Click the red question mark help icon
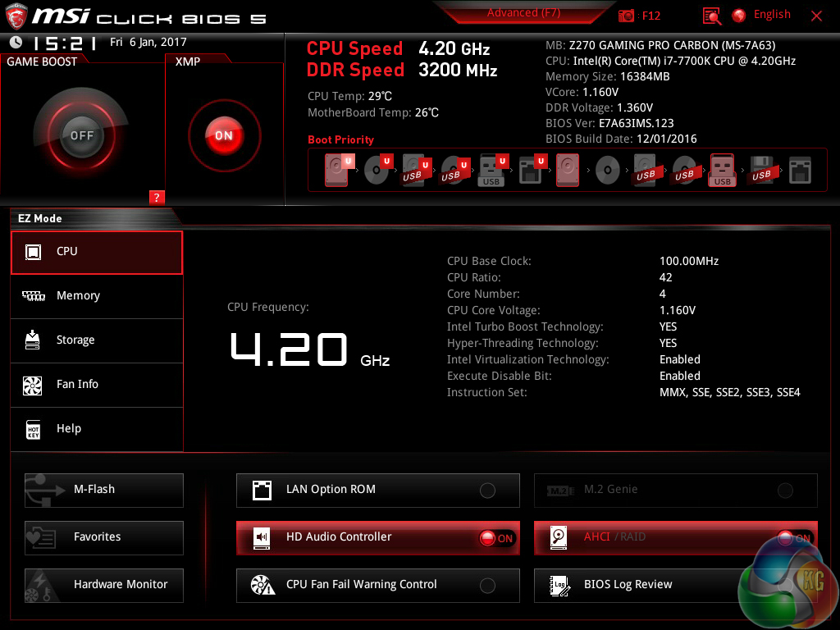 point(157,197)
